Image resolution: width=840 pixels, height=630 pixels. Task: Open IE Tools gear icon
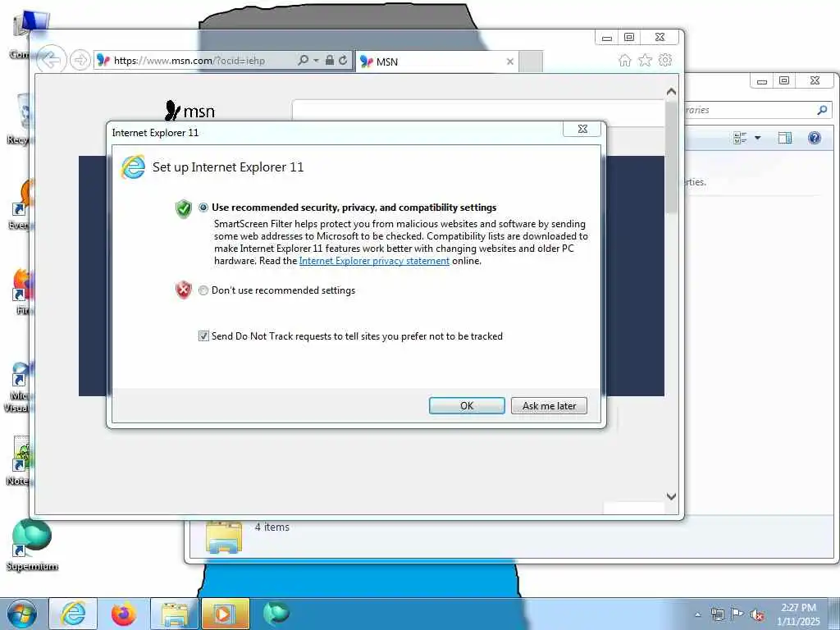(x=665, y=60)
